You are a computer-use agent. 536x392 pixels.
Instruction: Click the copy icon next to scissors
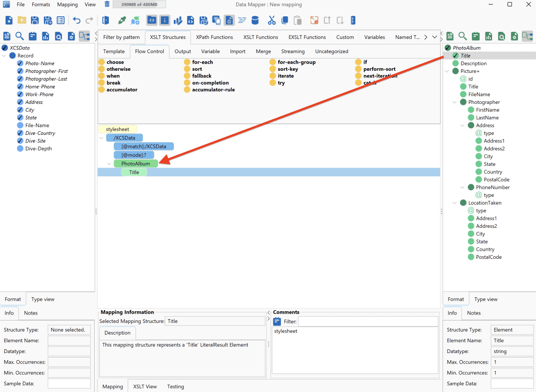pos(285,20)
